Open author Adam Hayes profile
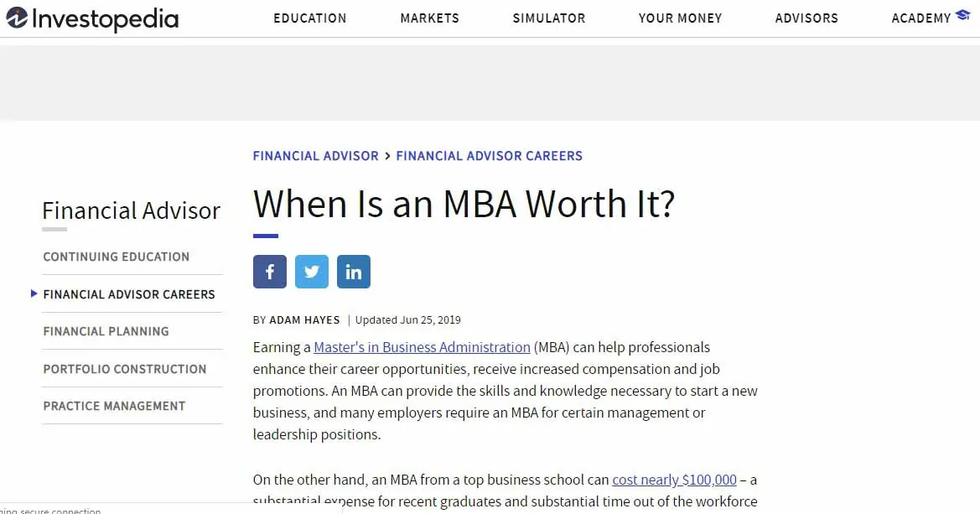 (x=304, y=319)
